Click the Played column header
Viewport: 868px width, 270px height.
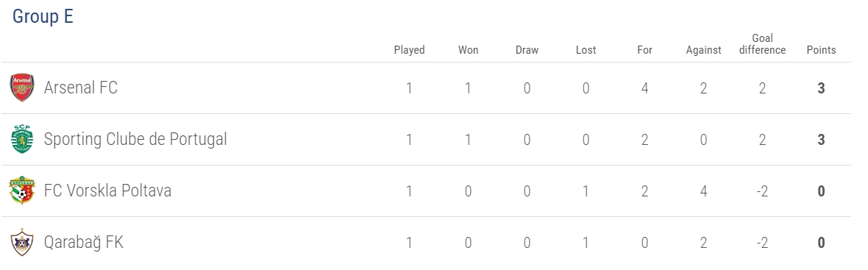pyautogui.click(x=409, y=50)
